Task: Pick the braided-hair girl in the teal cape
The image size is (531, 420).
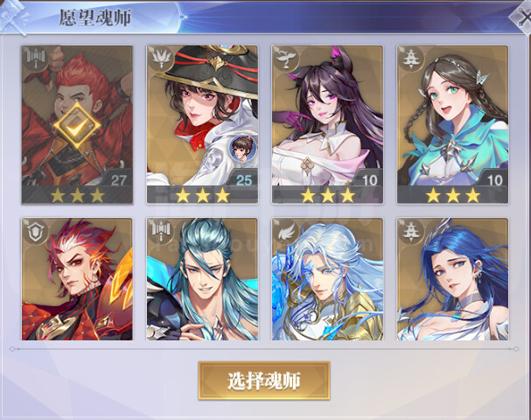Action: tap(452, 124)
